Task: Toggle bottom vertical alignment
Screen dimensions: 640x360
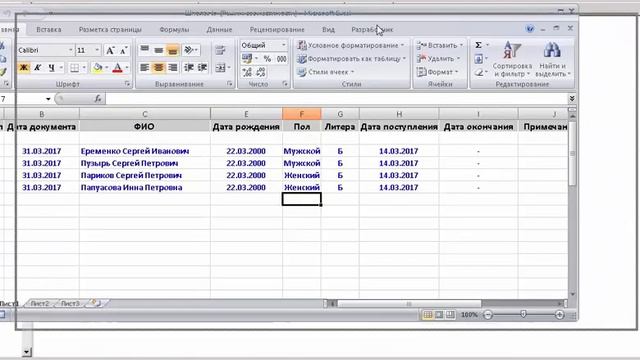Action: [x=173, y=50]
